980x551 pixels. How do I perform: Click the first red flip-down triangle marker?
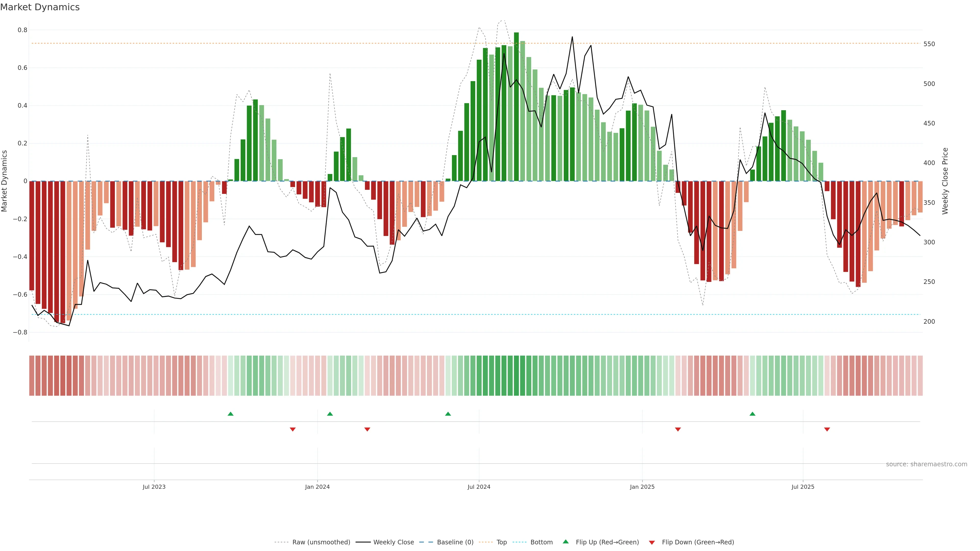pyautogui.click(x=292, y=429)
